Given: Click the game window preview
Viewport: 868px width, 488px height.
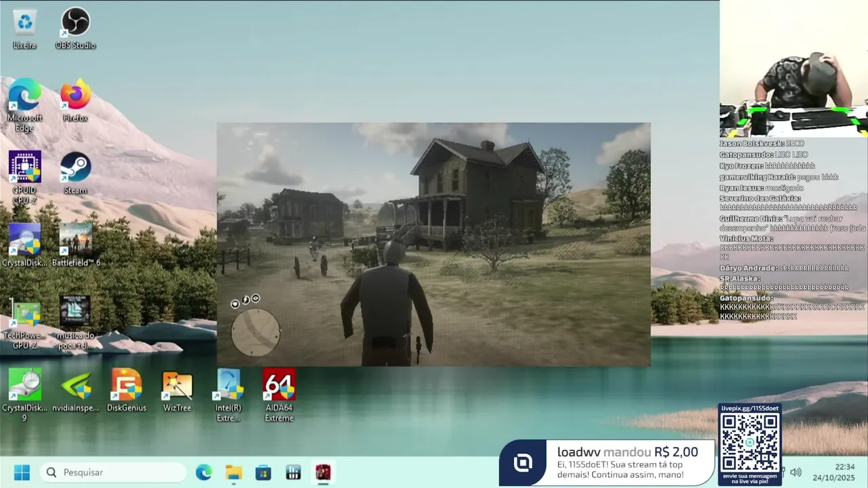Looking at the screenshot, I should (x=433, y=245).
